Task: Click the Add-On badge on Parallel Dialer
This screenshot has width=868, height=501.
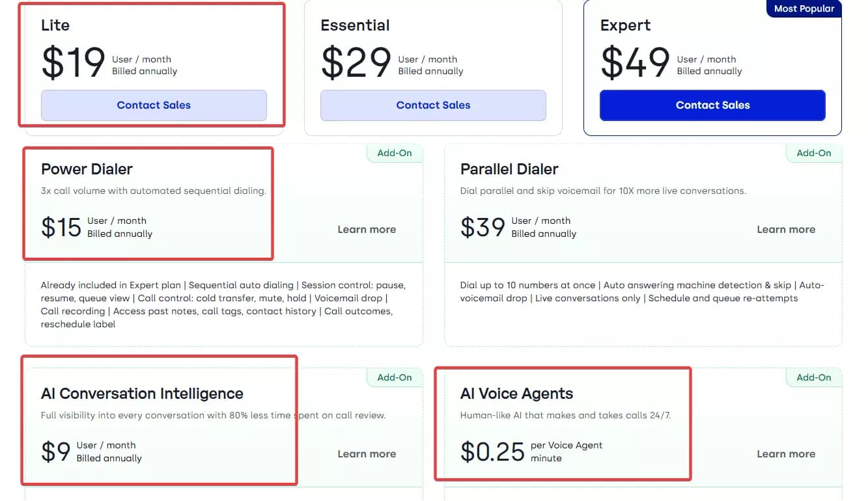Action: pos(814,153)
